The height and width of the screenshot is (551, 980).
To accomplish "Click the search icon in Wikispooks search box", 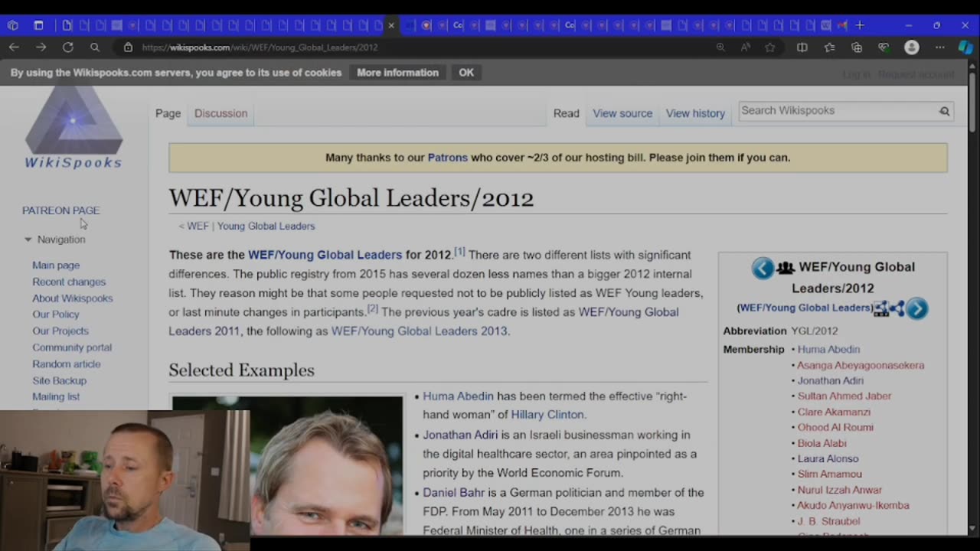I will (945, 111).
